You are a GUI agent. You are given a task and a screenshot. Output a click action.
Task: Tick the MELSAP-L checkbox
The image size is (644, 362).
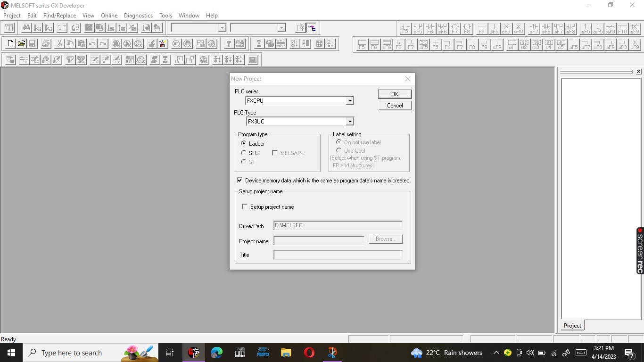[275, 153]
